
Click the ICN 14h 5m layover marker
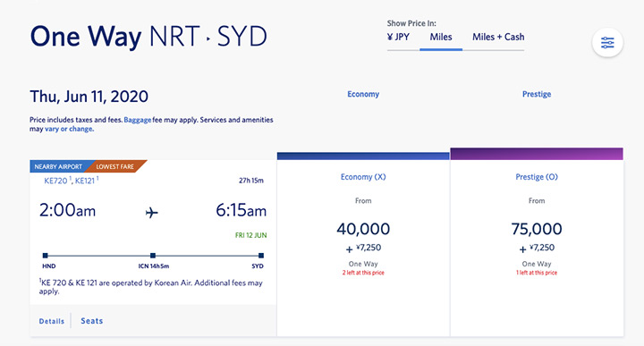click(x=153, y=256)
